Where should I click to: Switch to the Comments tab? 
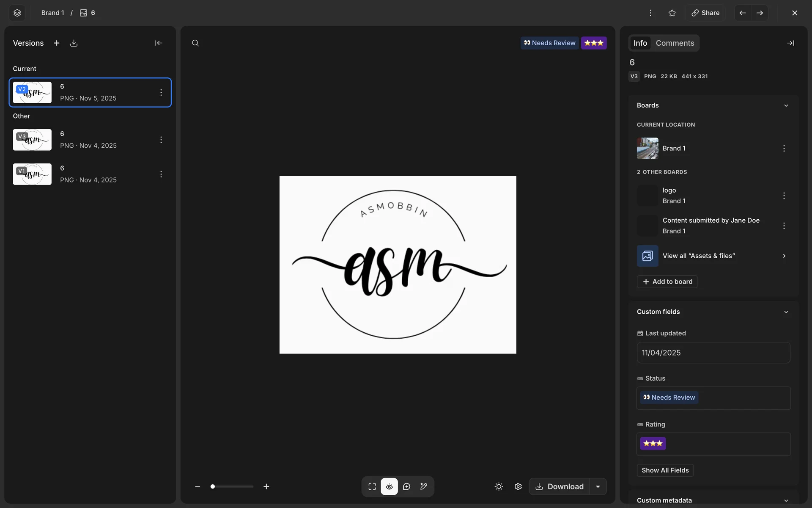point(675,43)
